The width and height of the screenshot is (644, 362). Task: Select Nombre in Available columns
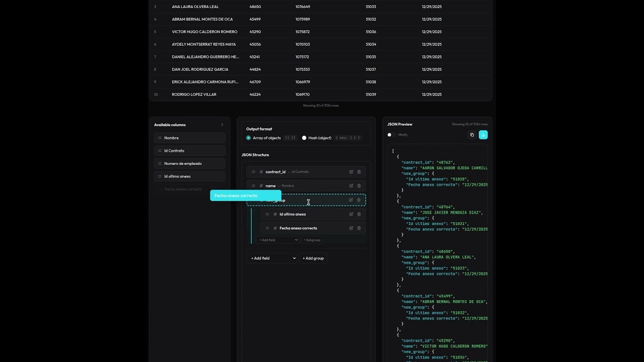(189, 137)
